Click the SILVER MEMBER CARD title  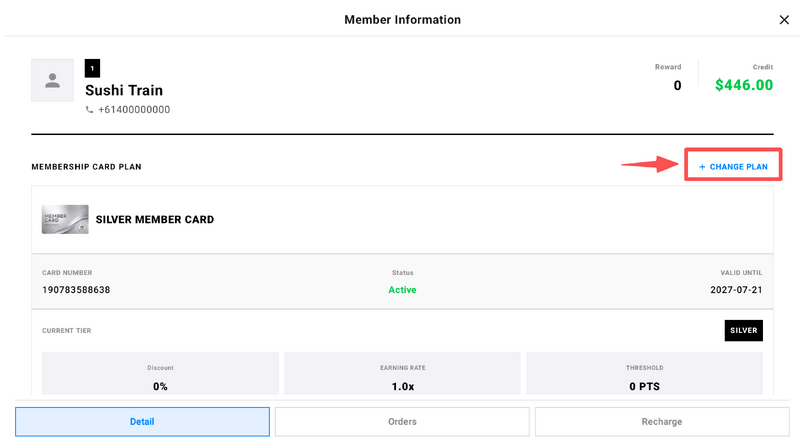pyautogui.click(x=155, y=219)
